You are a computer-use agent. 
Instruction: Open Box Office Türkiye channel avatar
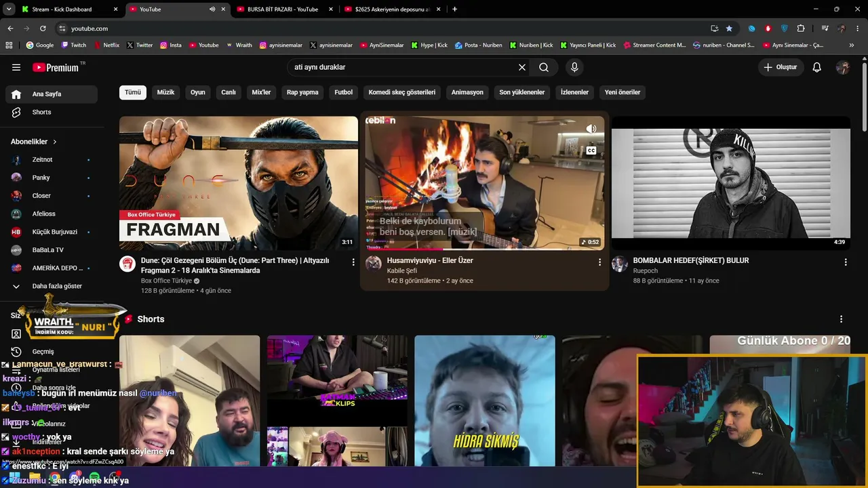pos(127,264)
